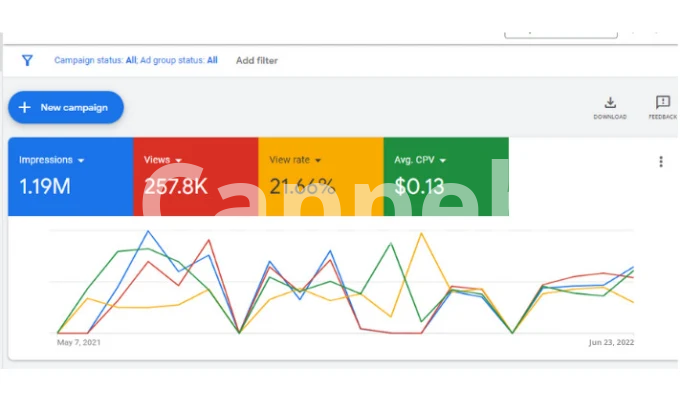680x411 pixels.
Task: Click the Download icon
Action: pos(610,102)
